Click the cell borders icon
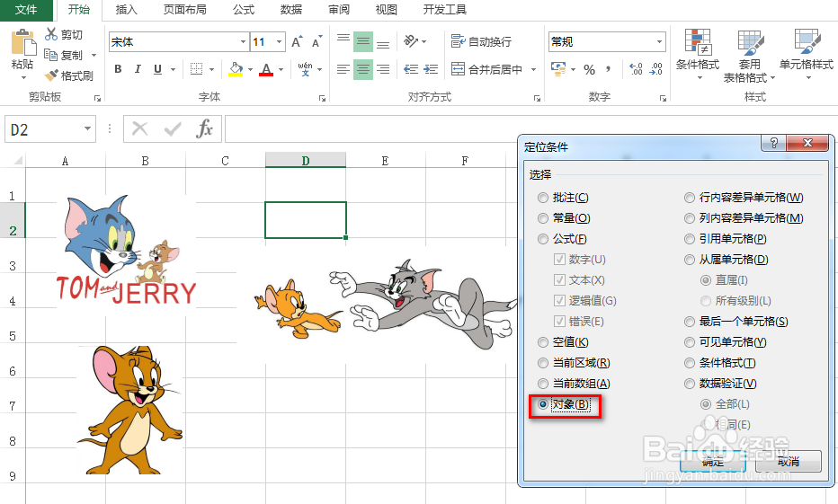Screen dimensions: 838x504 pyautogui.click(x=197, y=69)
